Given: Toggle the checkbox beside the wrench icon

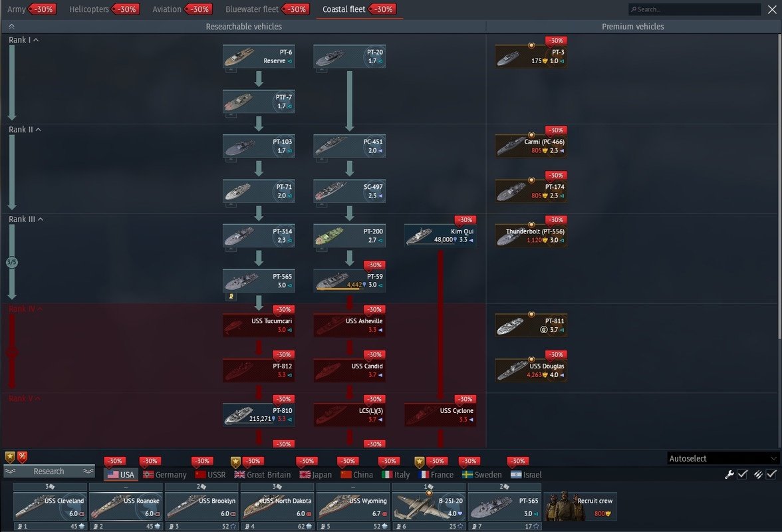Looking at the screenshot, I should click(x=742, y=475).
